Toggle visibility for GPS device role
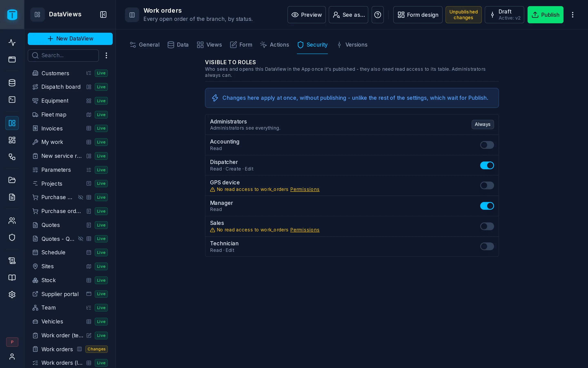 click(487, 185)
